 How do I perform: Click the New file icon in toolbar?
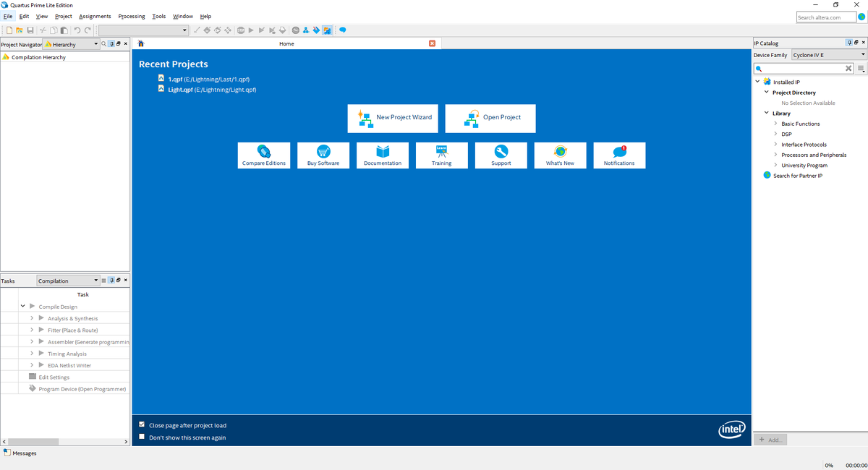click(x=9, y=30)
